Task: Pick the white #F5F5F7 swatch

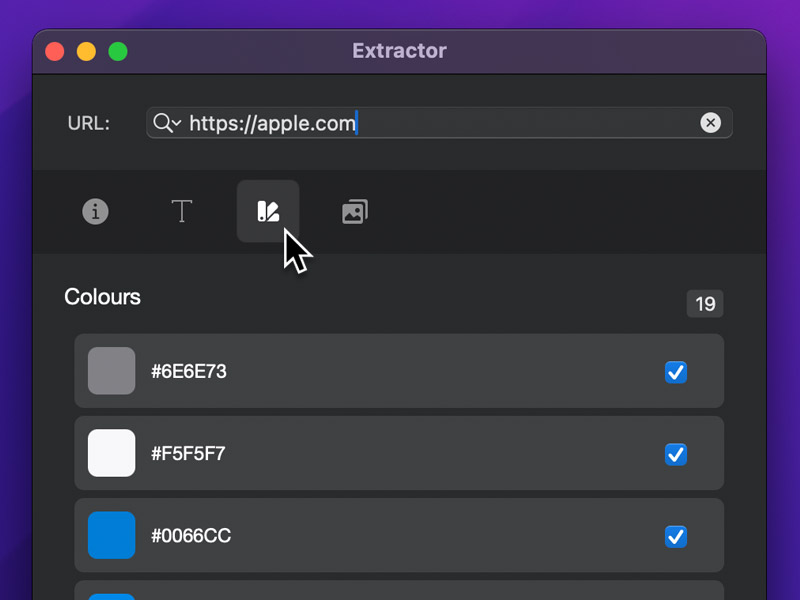Action: click(111, 453)
